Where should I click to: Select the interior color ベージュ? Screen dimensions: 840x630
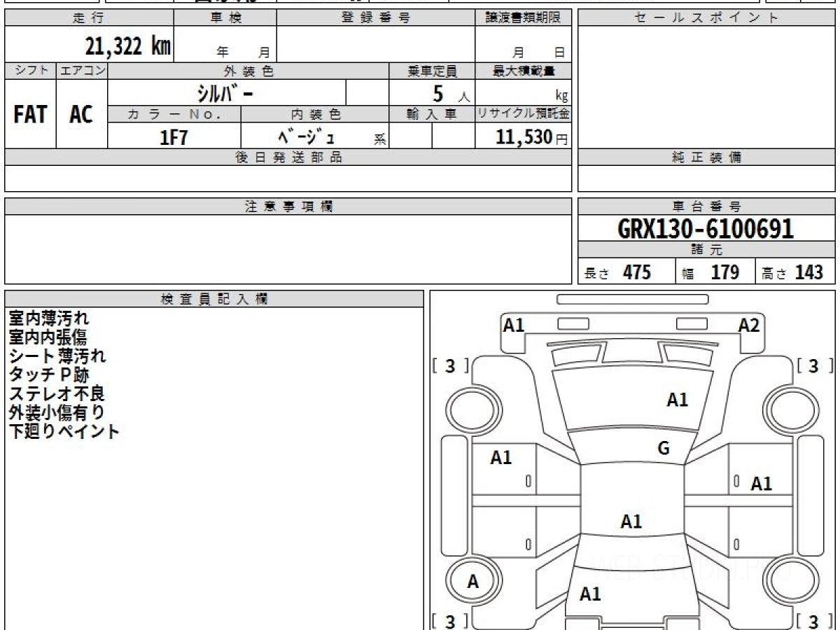click(x=306, y=136)
